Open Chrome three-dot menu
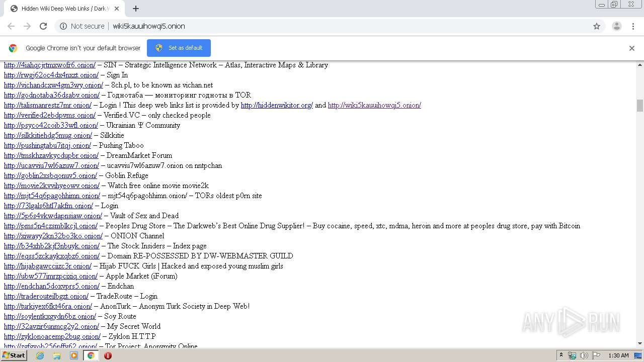The height and width of the screenshot is (362, 644). [633, 26]
